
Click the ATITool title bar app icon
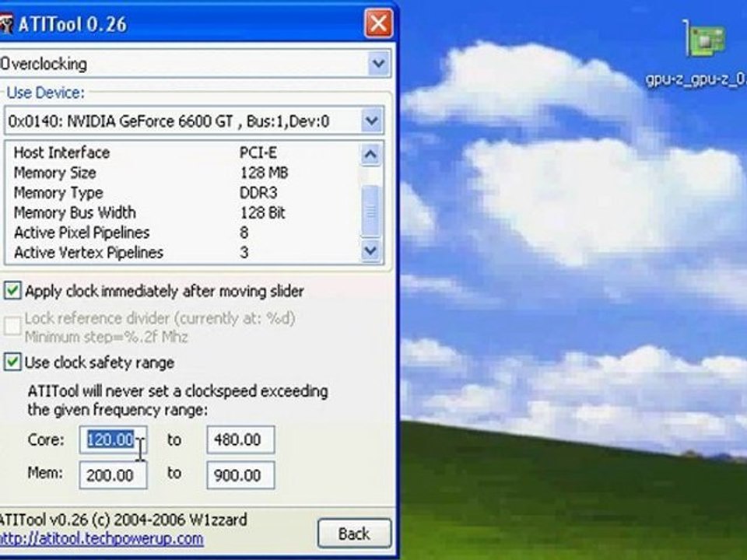click(x=5, y=24)
